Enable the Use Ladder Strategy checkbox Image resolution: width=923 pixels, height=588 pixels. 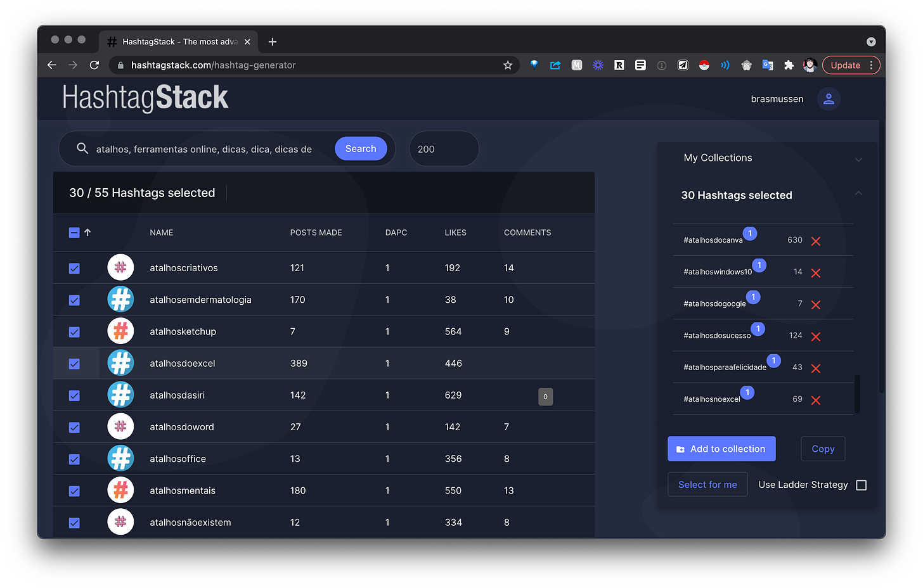point(861,485)
